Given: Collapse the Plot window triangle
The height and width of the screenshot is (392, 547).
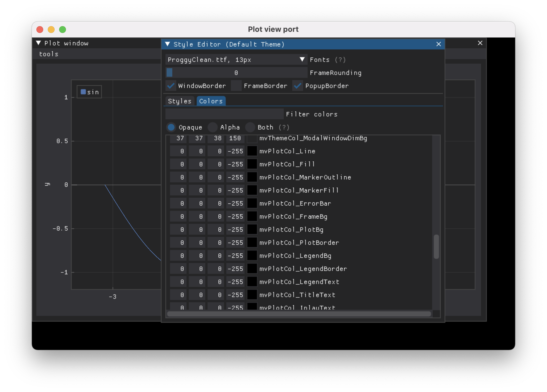Looking at the screenshot, I should 38,43.
